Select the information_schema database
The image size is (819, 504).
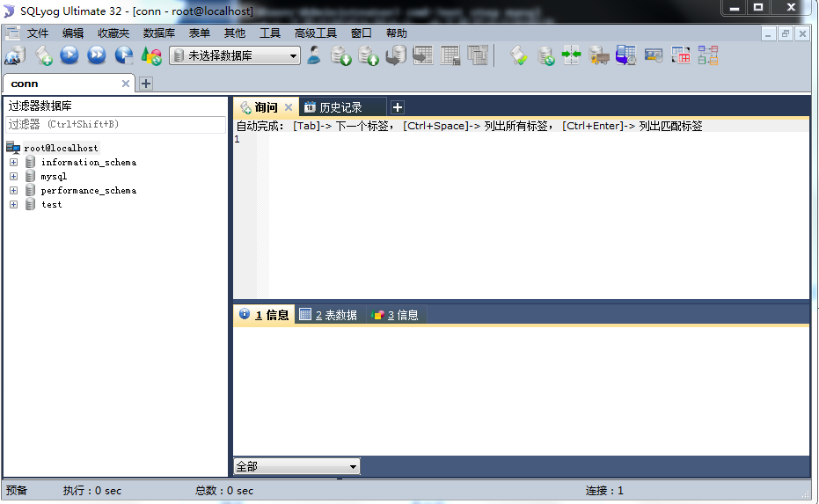89,163
